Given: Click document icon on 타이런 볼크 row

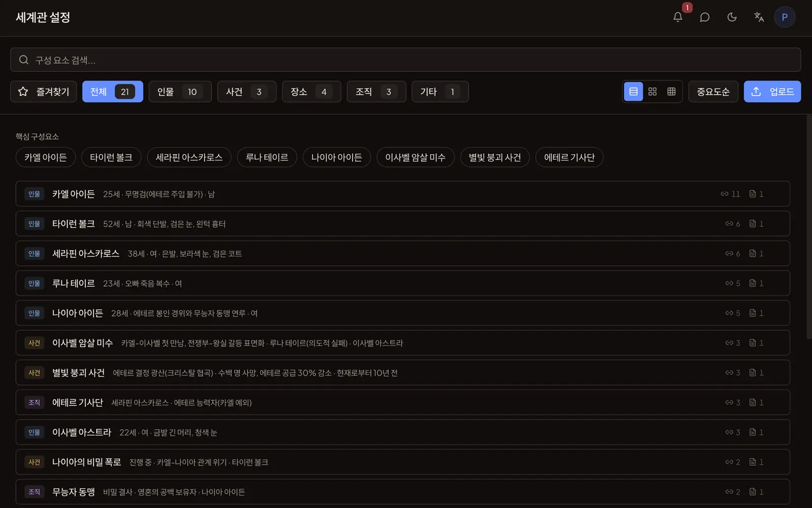Looking at the screenshot, I should pos(753,224).
